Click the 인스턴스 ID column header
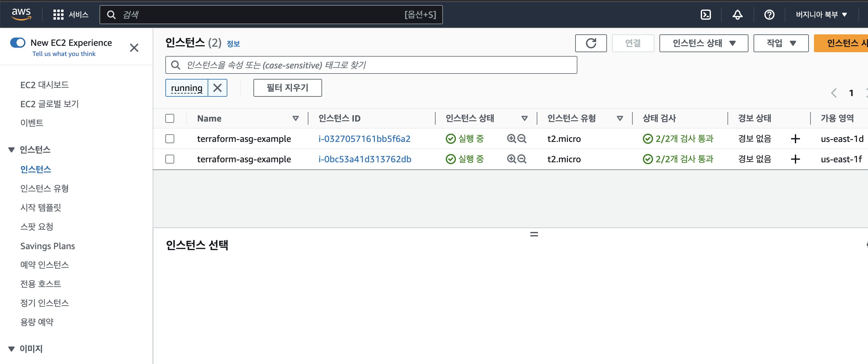This screenshot has height=364, width=868. click(x=339, y=118)
